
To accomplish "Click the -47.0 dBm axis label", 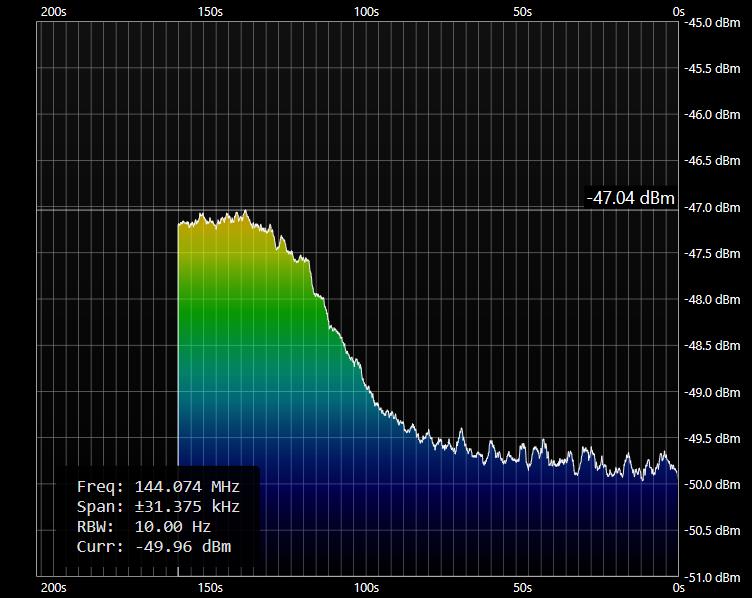I will pos(712,208).
